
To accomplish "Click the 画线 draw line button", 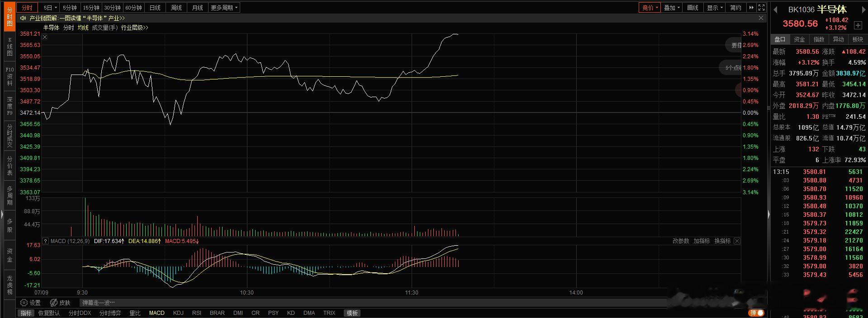I will pos(693,8).
